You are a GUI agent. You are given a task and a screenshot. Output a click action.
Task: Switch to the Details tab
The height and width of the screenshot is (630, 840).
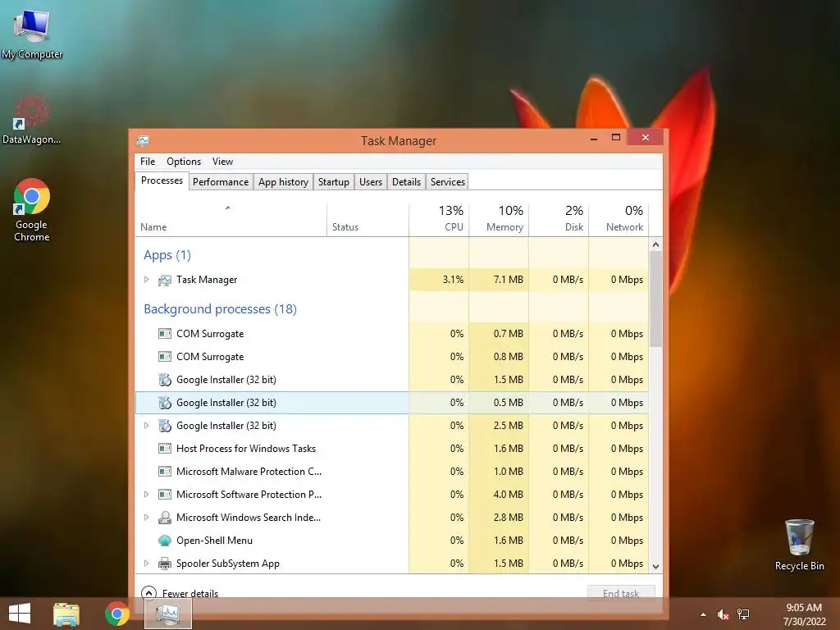click(407, 182)
